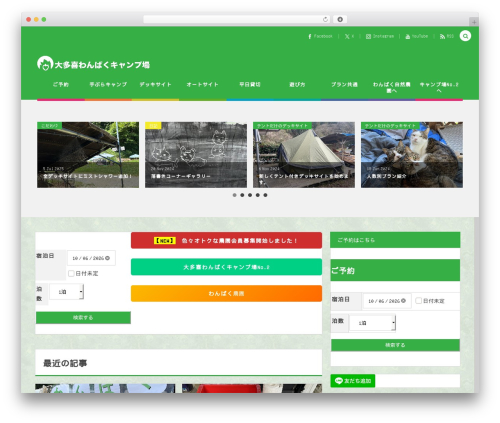
Task: Click the round icon beside the address bar
Action: 340,19
